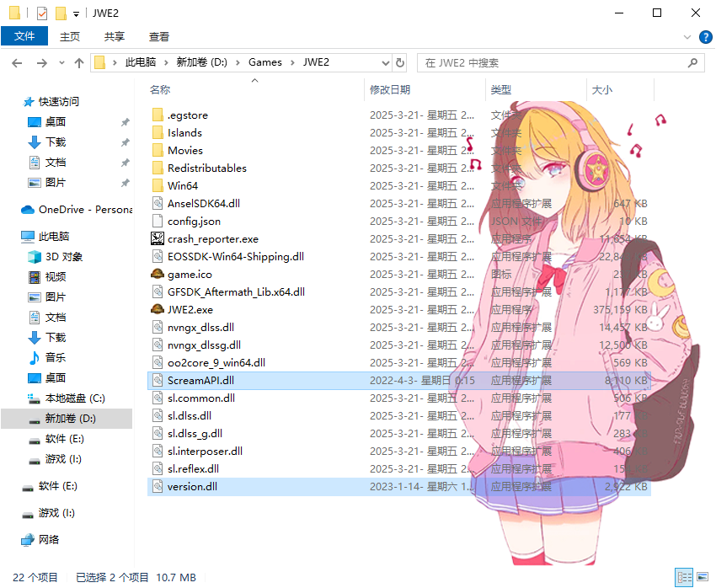
Task: Select the Islands folder icon
Action: tap(157, 133)
